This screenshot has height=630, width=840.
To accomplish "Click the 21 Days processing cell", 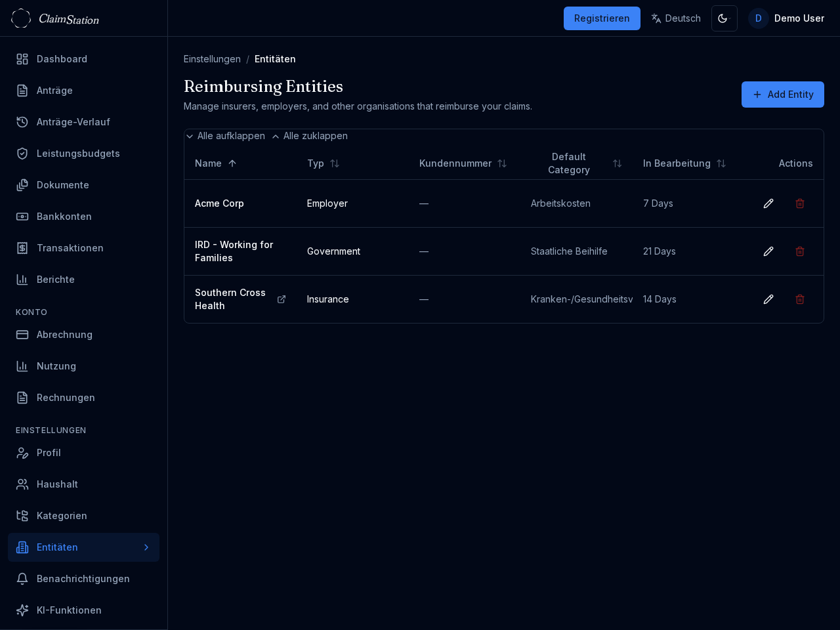I will point(660,251).
